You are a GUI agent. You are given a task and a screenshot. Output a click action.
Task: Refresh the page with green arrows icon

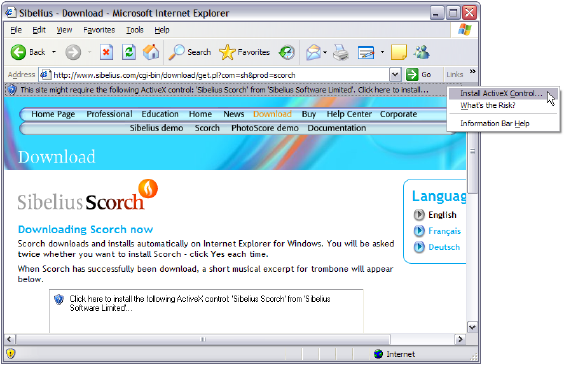point(129,53)
